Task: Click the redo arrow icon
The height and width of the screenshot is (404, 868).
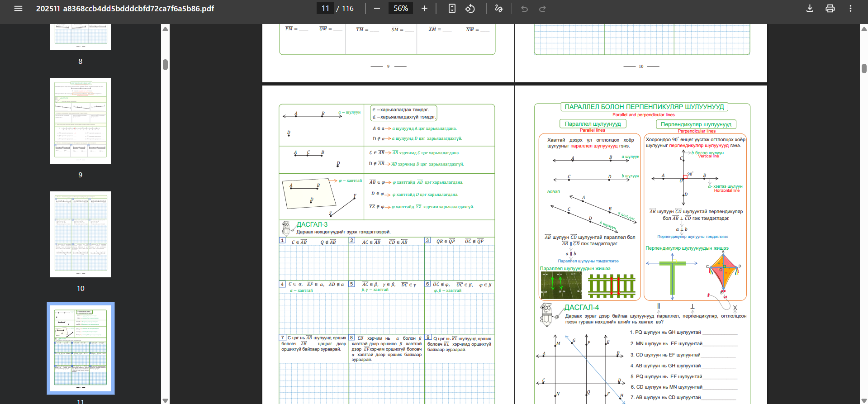Action: click(x=542, y=9)
